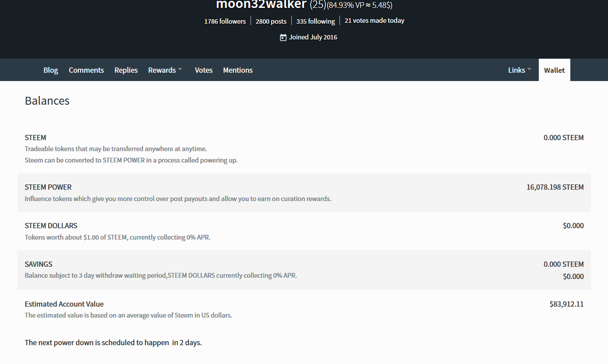
Task: Click the Estimated Account Value label
Action: 64,304
